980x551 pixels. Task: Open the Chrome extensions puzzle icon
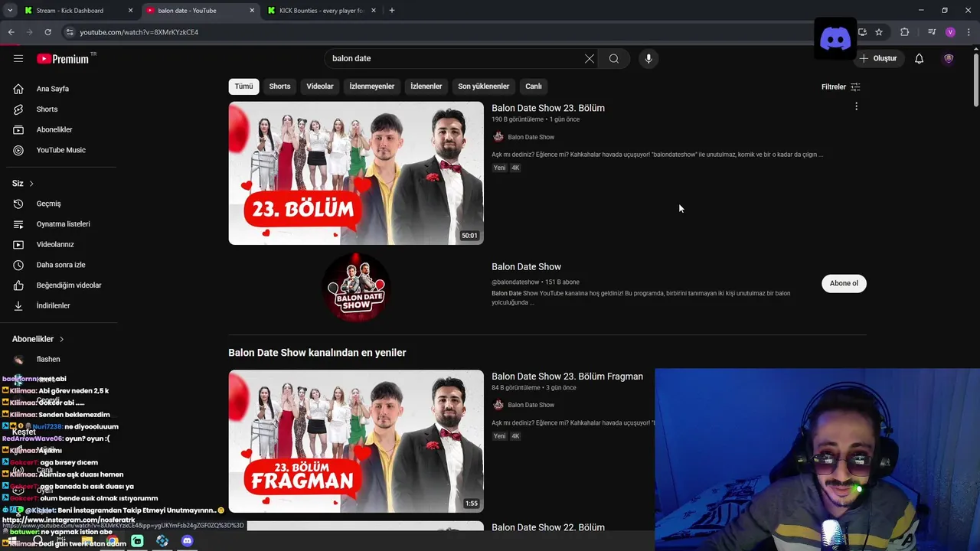pos(905,32)
